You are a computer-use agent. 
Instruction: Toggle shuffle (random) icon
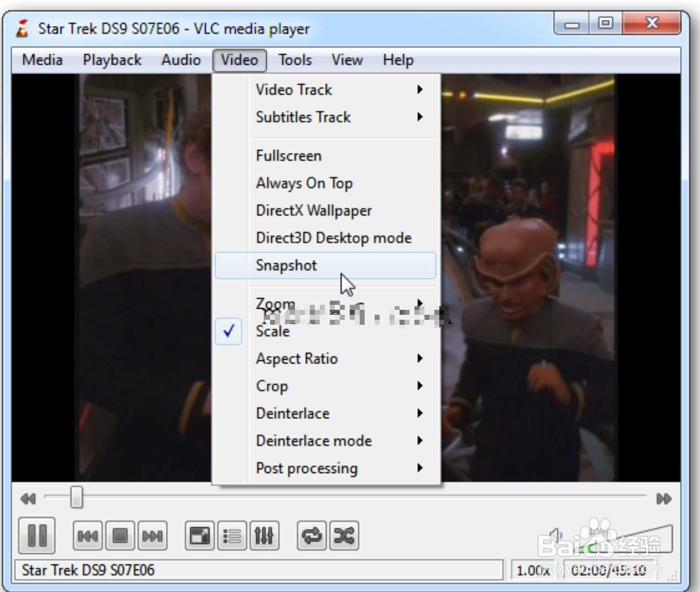tap(344, 536)
